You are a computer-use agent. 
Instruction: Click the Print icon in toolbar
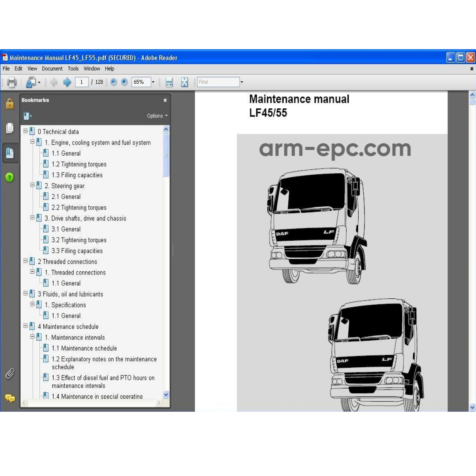(12, 82)
